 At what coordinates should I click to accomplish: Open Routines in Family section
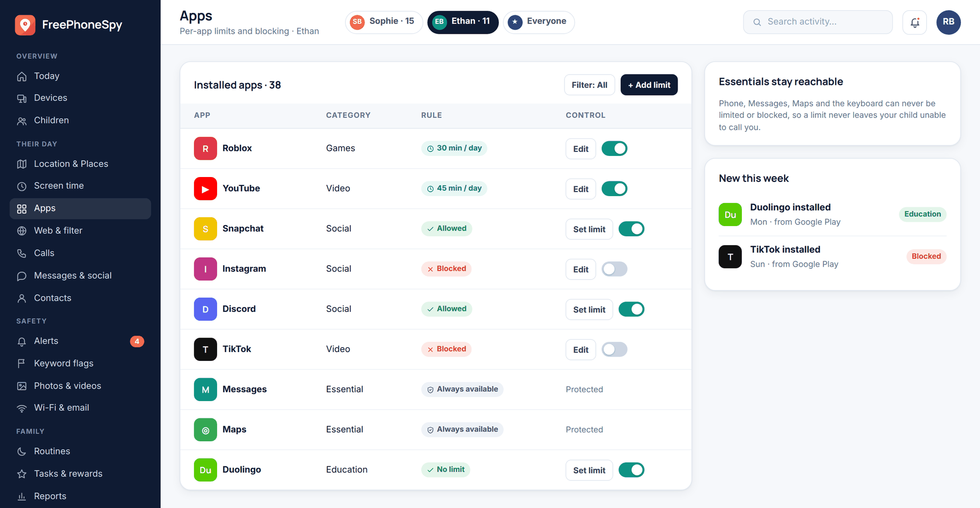(x=80, y=452)
